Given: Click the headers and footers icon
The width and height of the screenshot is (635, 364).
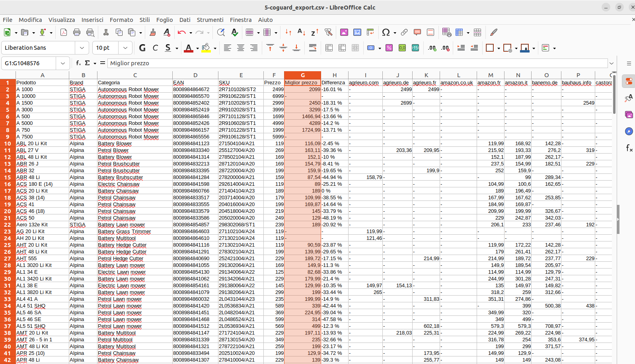Looking at the screenshot, I should [x=430, y=32].
